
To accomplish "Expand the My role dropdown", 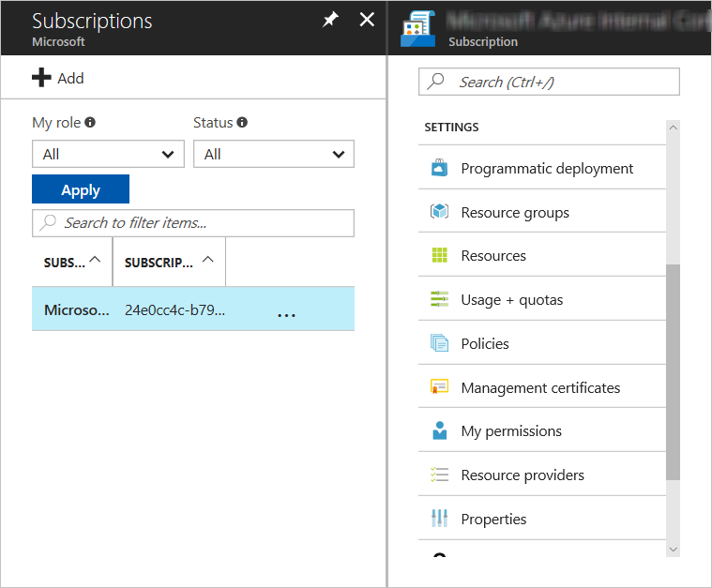I will pos(108,154).
